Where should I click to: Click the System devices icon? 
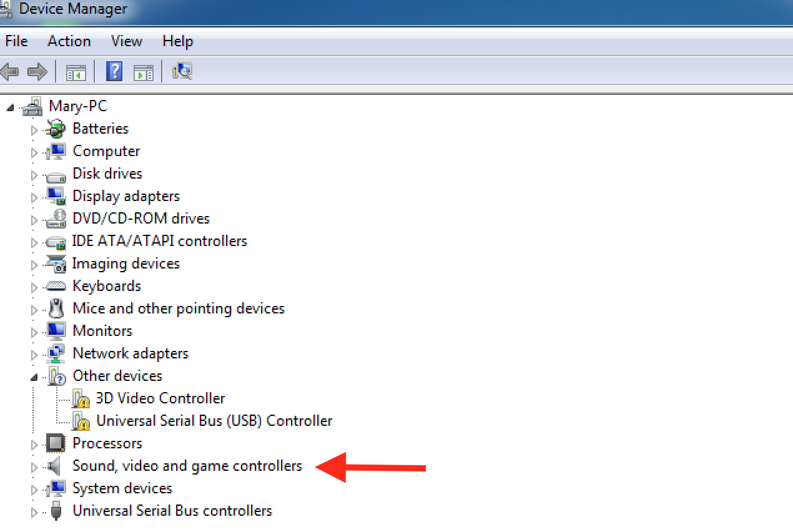(x=56, y=488)
